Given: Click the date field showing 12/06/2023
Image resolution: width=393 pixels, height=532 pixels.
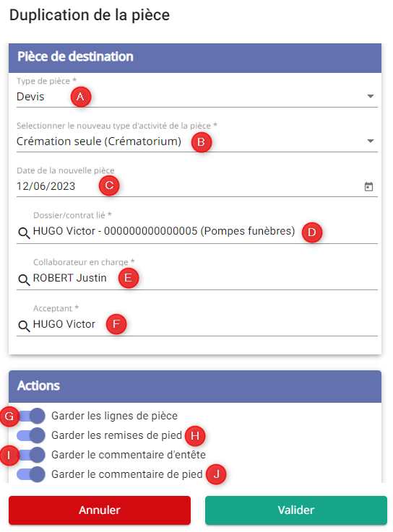Looking at the screenshot, I should [x=197, y=186].
